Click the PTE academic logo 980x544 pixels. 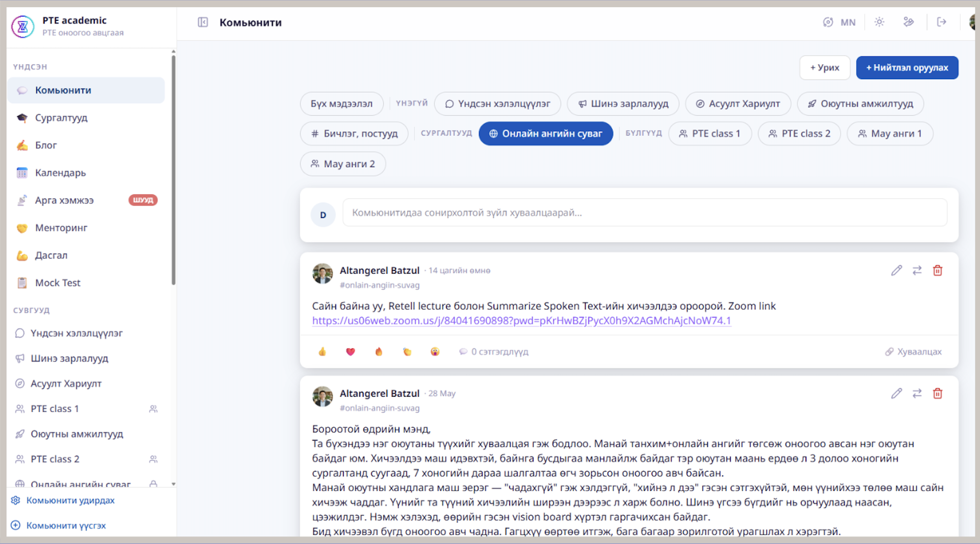23,26
